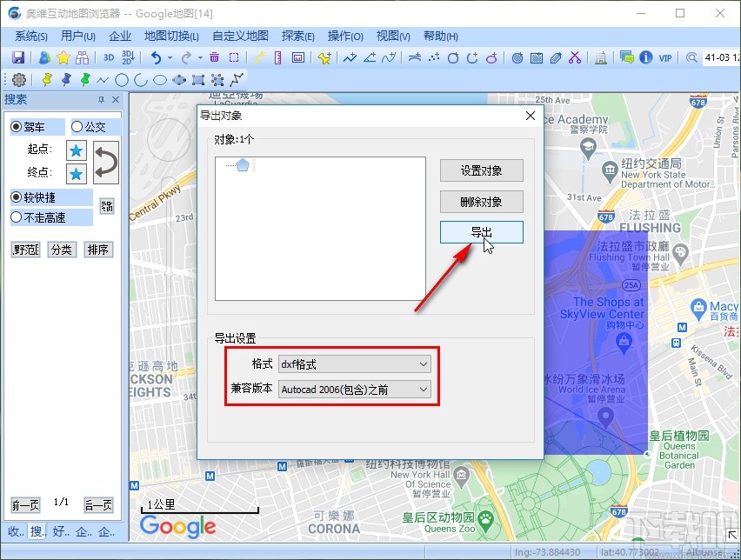Select the circle drawing tool
The height and width of the screenshot is (560, 741).
pyautogui.click(x=122, y=79)
